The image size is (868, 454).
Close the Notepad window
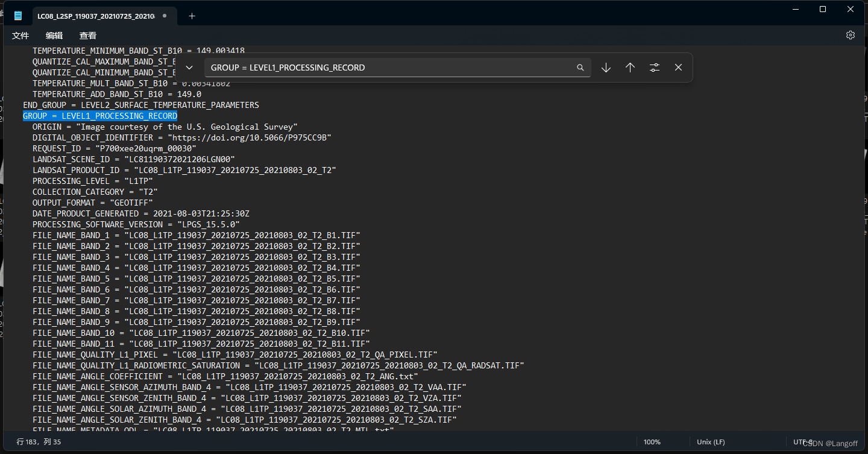[851, 9]
